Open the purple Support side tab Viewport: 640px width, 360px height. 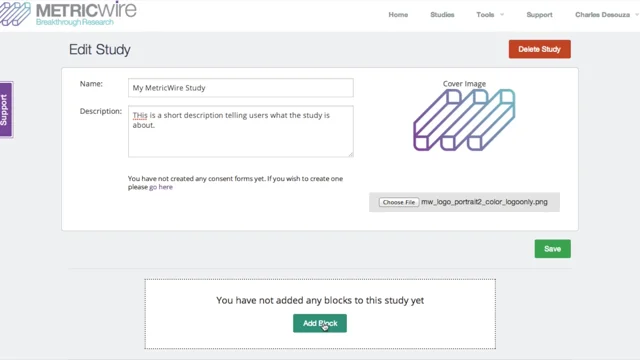(x=6, y=110)
